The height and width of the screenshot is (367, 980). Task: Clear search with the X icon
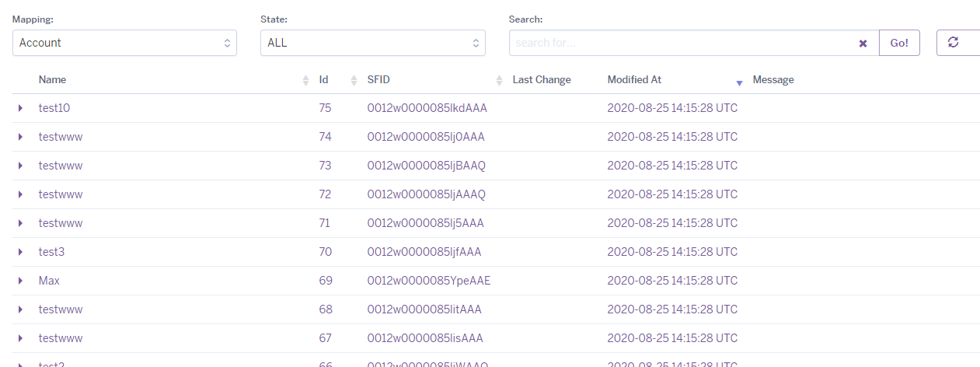[x=863, y=44]
